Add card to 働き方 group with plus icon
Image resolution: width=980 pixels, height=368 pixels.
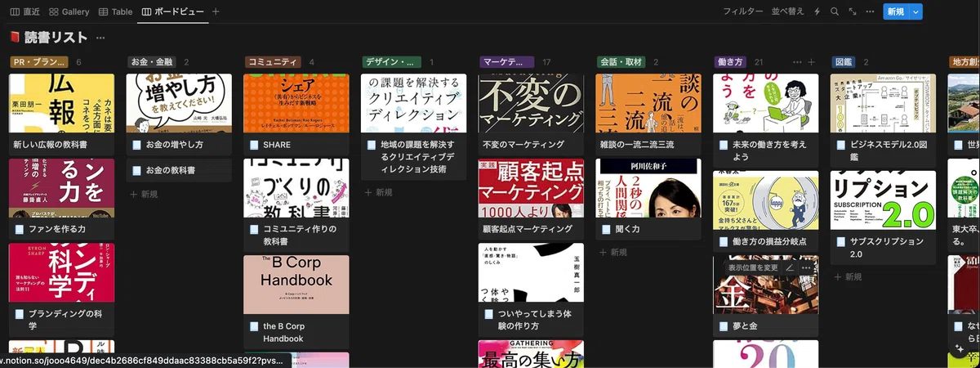click(x=811, y=61)
